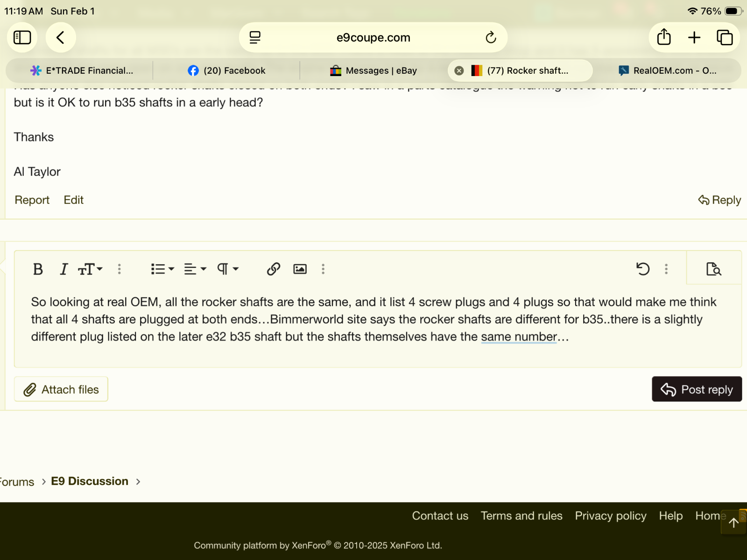Open the text alignment dropdown
The height and width of the screenshot is (560, 747).
tap(195, 269)
